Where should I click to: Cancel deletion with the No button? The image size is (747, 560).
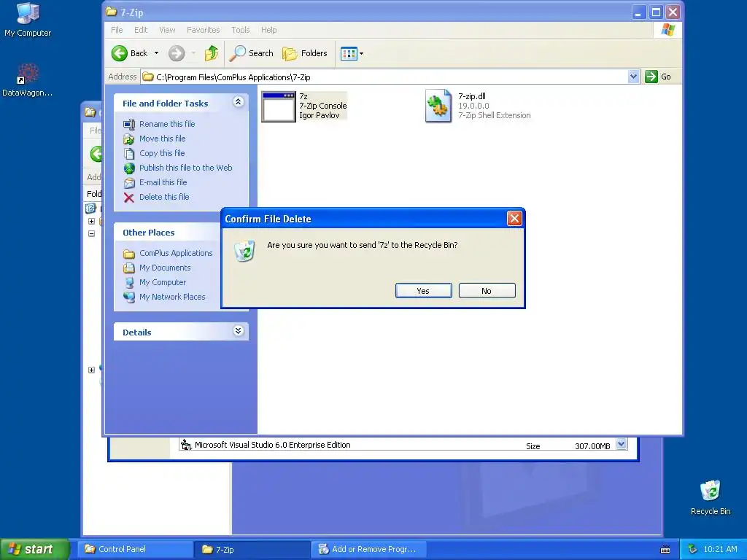[x=487, y=291]
